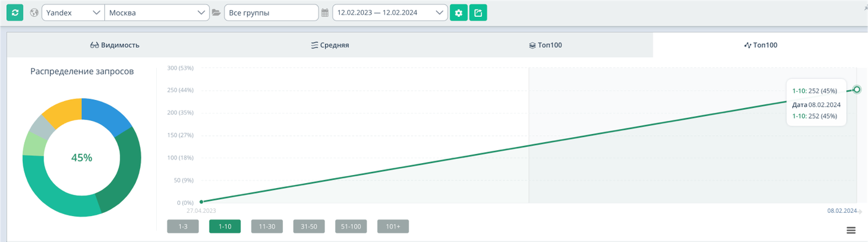Open the Yandex search engine dropdown
This screenshot has height=242, width=868.
tap(73, 12)
